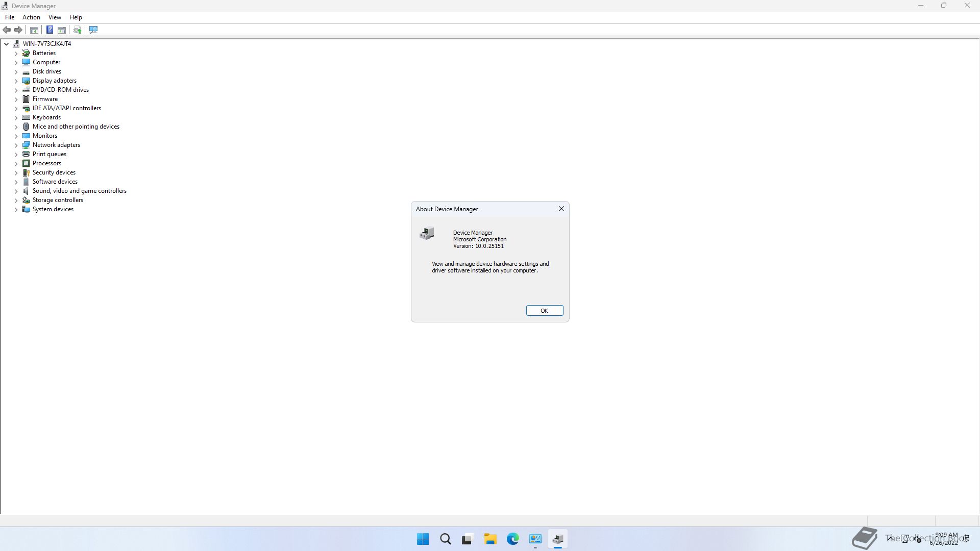The image size is (980, 551).
Task: Click the Device Manager taskbar icon
Action: pos(557,539)
